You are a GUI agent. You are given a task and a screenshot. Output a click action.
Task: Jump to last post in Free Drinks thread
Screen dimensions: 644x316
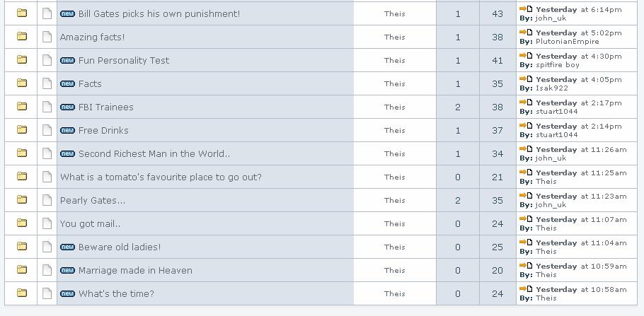click(525, 126)
